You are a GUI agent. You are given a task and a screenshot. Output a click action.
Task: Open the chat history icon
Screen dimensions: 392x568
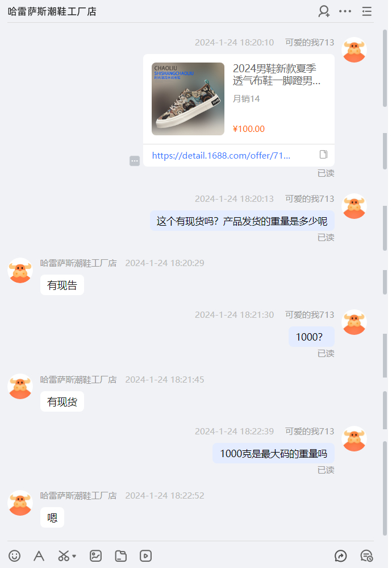pyautogui.click(x=366, y=555)
